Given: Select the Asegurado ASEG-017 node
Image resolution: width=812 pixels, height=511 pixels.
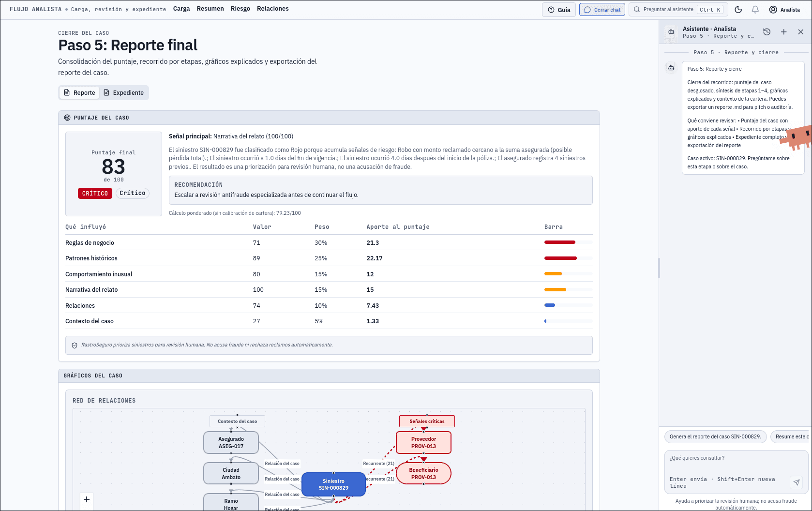Looking at the screenshot, I should point(231,443).
